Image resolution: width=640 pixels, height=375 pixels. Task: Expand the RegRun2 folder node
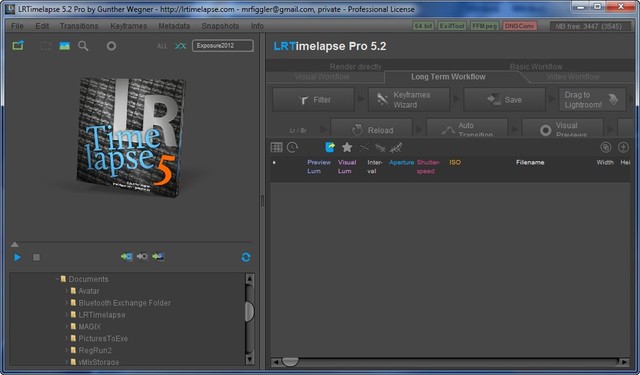[x=67, y=350]
